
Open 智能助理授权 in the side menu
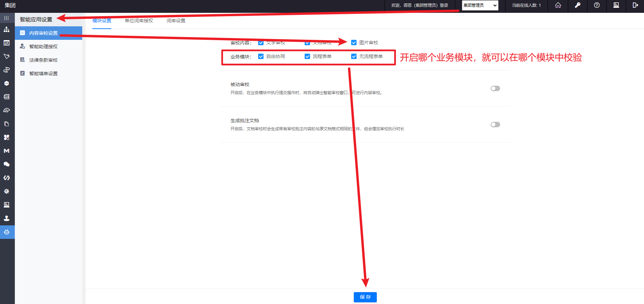[49, 47]
